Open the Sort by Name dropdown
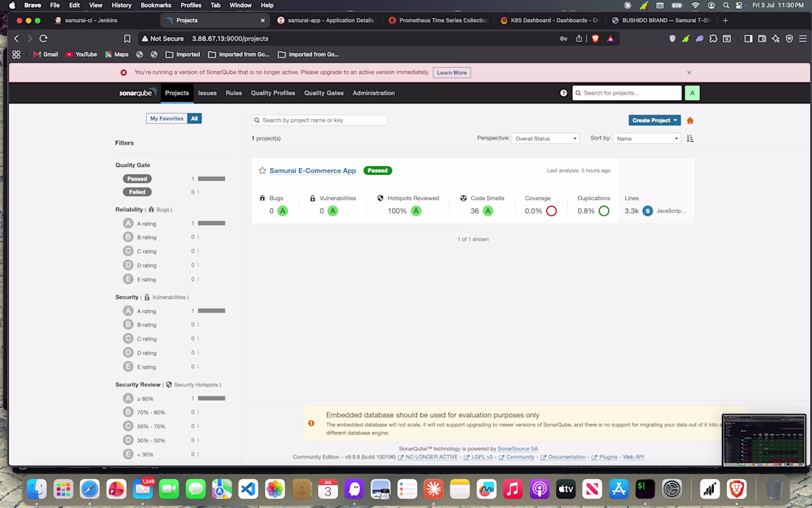Image resolution: width=812 pixels, height=508 pixels. (x=647, y=139)
